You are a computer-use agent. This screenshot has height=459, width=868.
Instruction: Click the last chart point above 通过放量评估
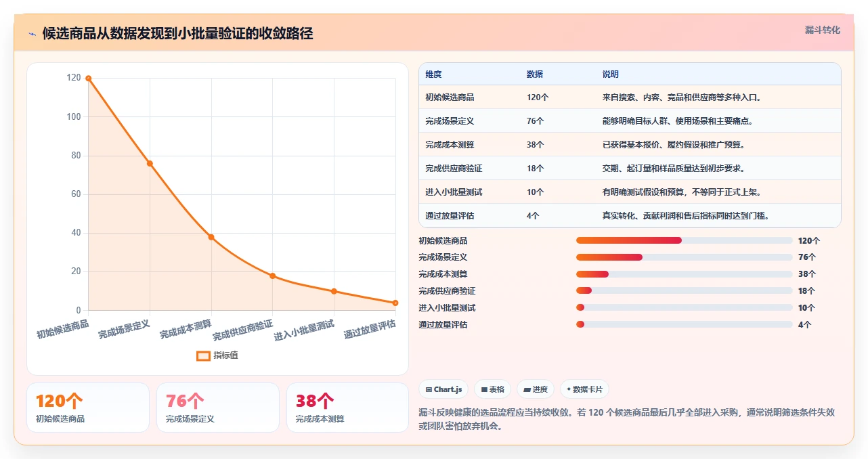point(395,303)
